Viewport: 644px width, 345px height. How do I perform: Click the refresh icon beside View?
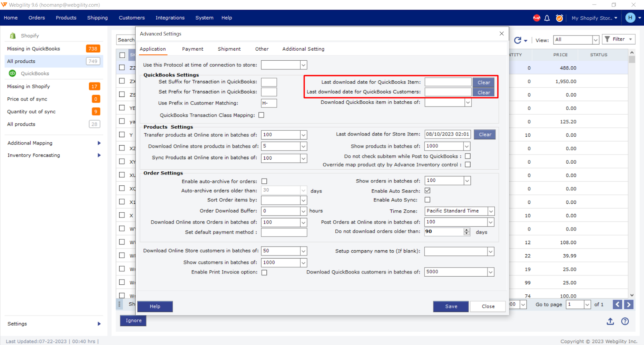pos(518,40)
